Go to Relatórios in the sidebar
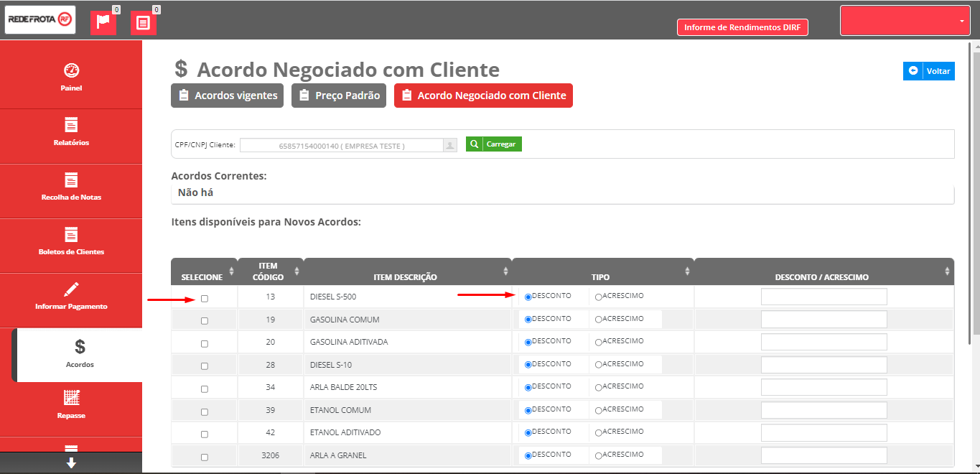The width and height of the screenshot is (980, 474). 71,132
